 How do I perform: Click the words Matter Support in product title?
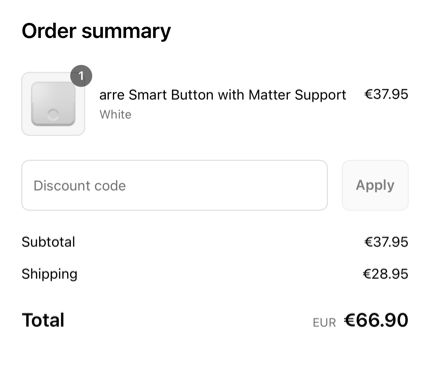tap(297, 95)
